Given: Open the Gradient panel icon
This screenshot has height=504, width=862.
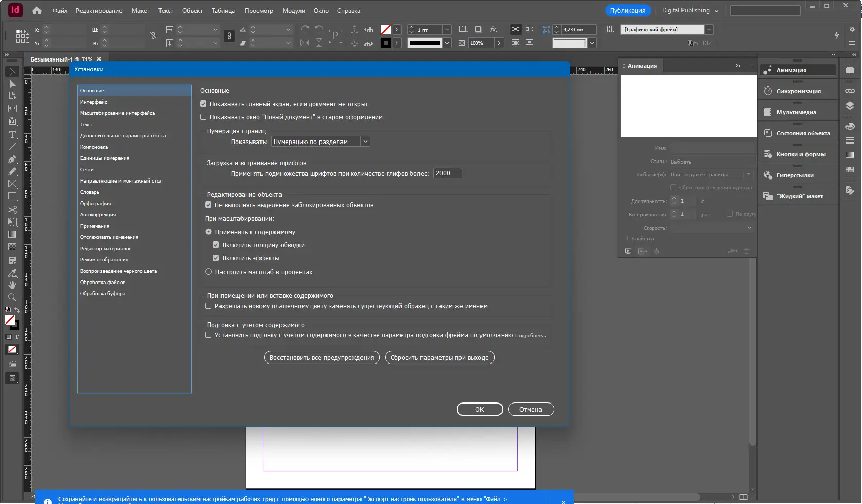Looking at the screenshot, I should click(x=850, y=155).
